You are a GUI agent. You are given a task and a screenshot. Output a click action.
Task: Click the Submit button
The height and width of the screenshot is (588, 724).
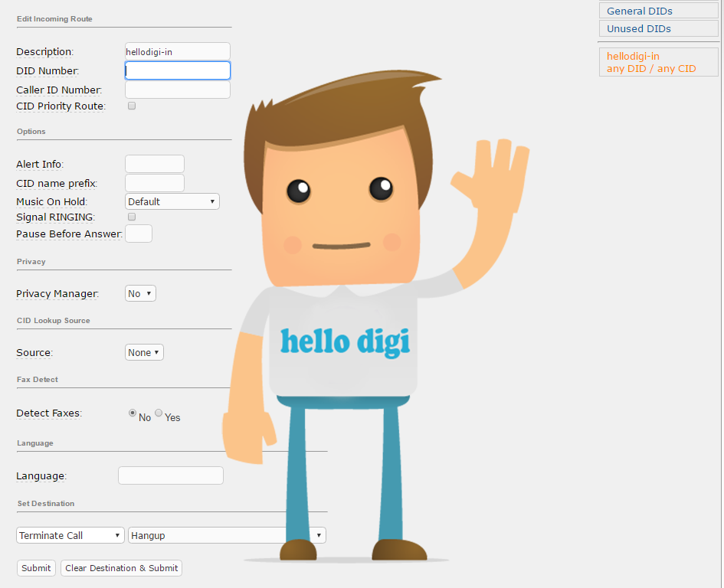pos(36,568)
